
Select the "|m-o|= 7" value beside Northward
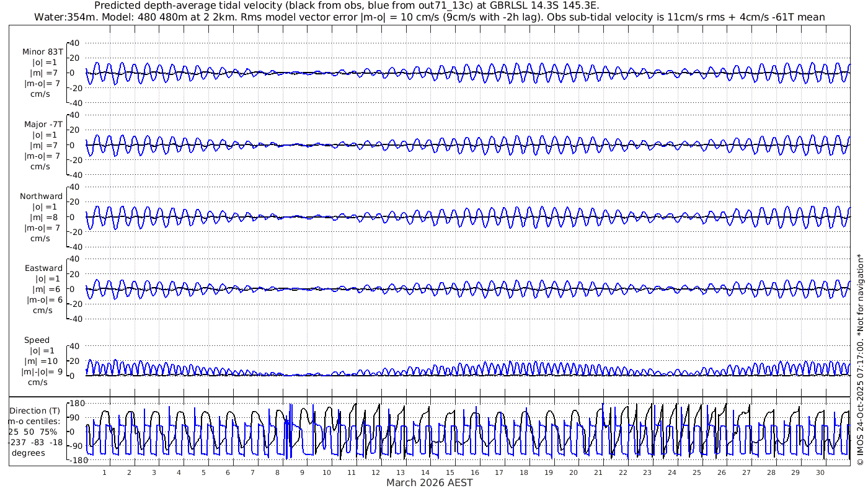coord(42,228)
